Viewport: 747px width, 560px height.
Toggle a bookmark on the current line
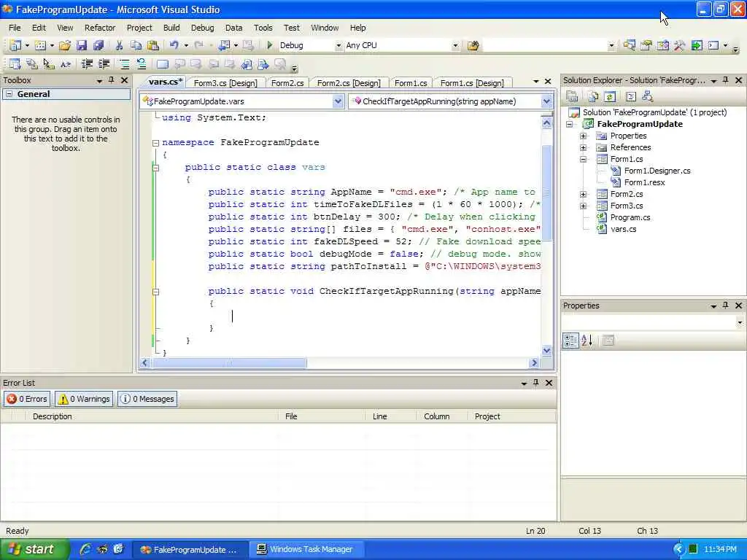point(163,64)
